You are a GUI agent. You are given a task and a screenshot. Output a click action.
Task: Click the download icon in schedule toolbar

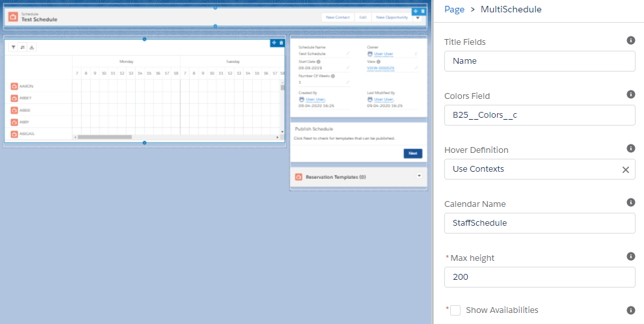click(32, 47)
